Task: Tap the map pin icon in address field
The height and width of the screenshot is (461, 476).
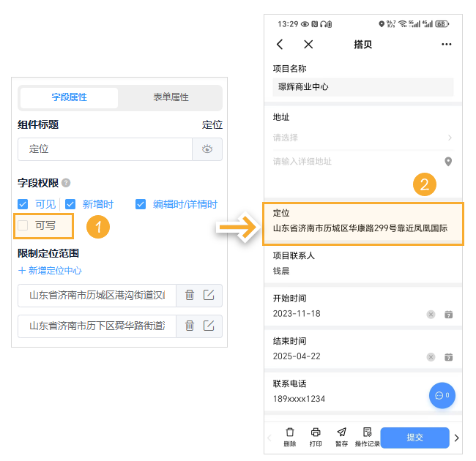Action: (448, 162)
